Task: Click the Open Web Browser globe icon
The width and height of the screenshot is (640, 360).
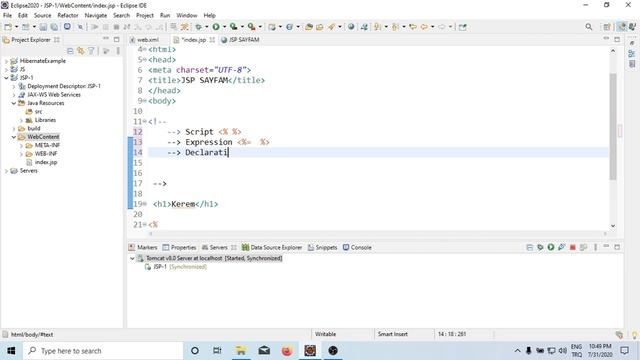Action: pyautogui.click(x=351, y=27)
